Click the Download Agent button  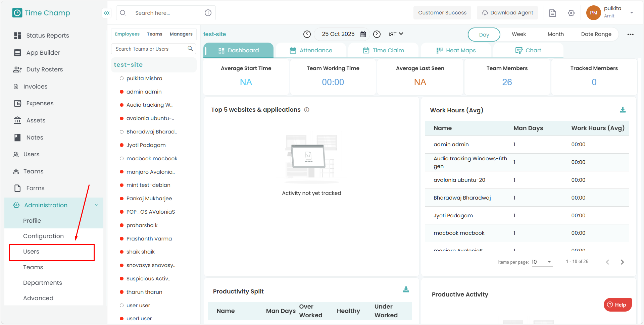(507, 13)
